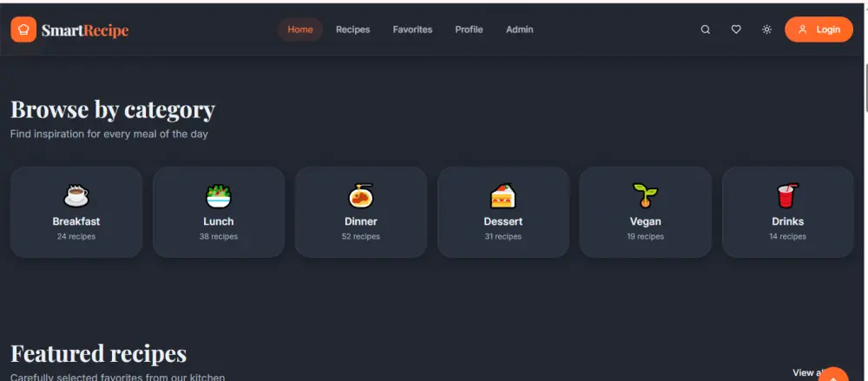Select the Drinks red cup icon
Screen dimensions: 868x381
788,195
